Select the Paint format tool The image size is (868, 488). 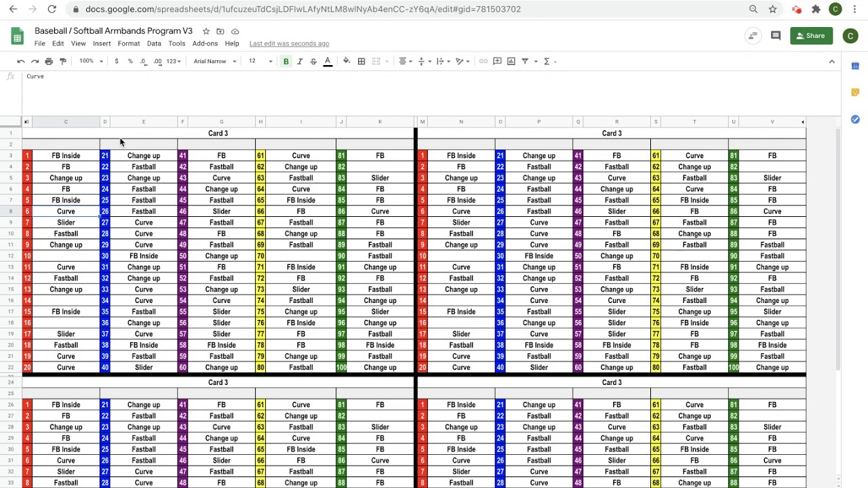click(x=62, y=61)
